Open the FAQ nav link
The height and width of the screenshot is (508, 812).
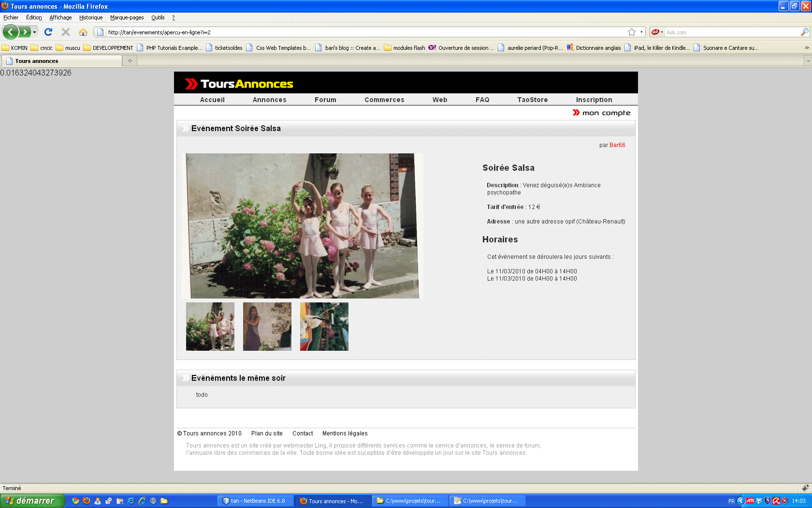tap(482, 100)
